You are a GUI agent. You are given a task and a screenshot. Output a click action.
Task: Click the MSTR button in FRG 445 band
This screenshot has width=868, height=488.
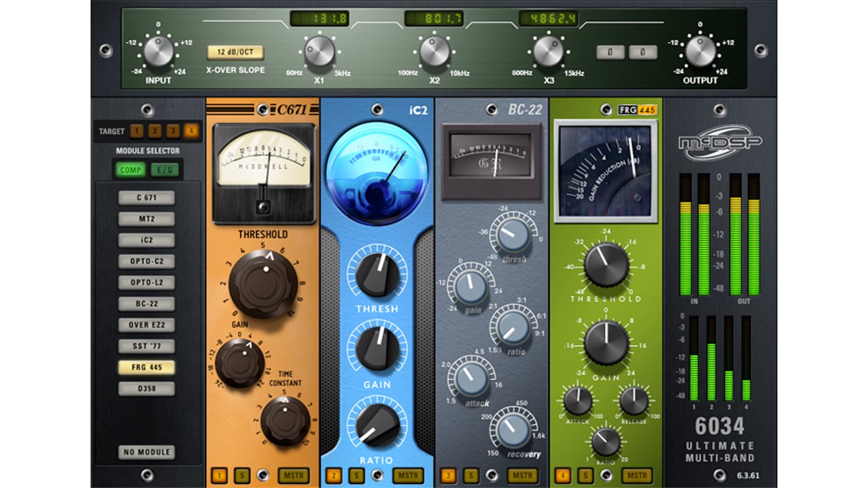pos(637,475)
